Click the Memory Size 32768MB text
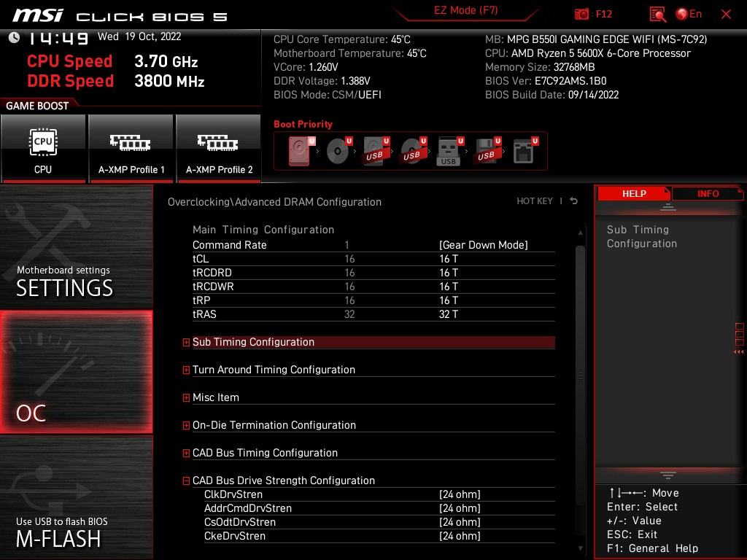 540,67
